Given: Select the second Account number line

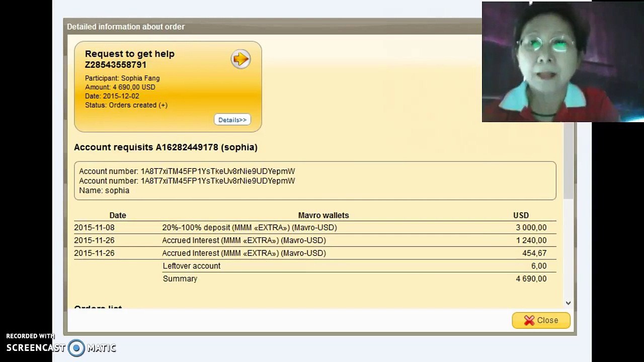Looking at the screenshot, I should pos(187,181).
